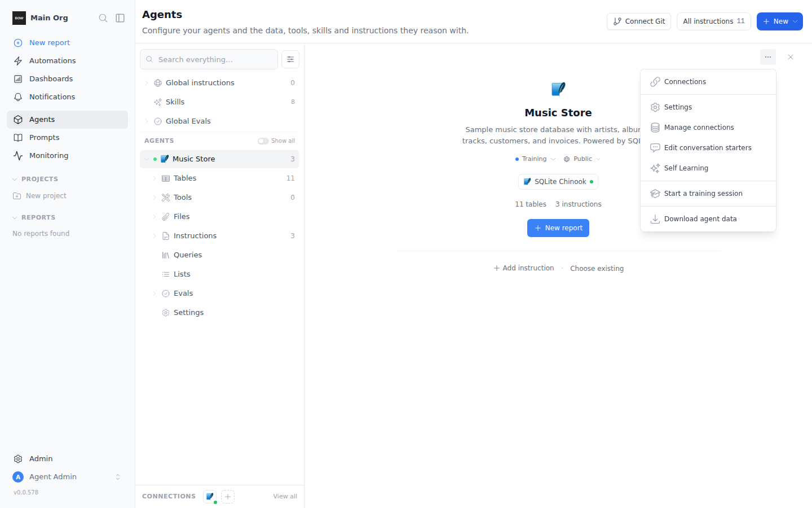Click the Music Store feather logo
812x508 pixels.
(x=558, y=89)
